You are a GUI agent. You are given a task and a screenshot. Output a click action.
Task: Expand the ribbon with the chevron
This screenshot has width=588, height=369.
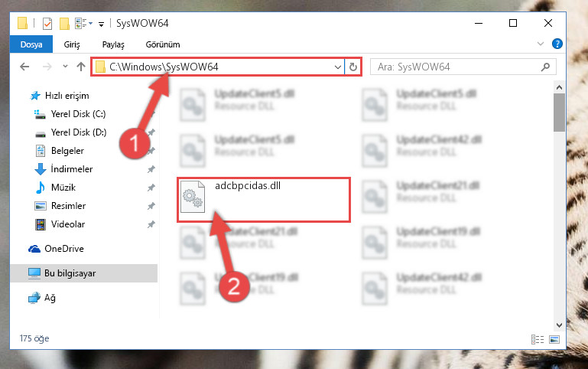point(541,44)
